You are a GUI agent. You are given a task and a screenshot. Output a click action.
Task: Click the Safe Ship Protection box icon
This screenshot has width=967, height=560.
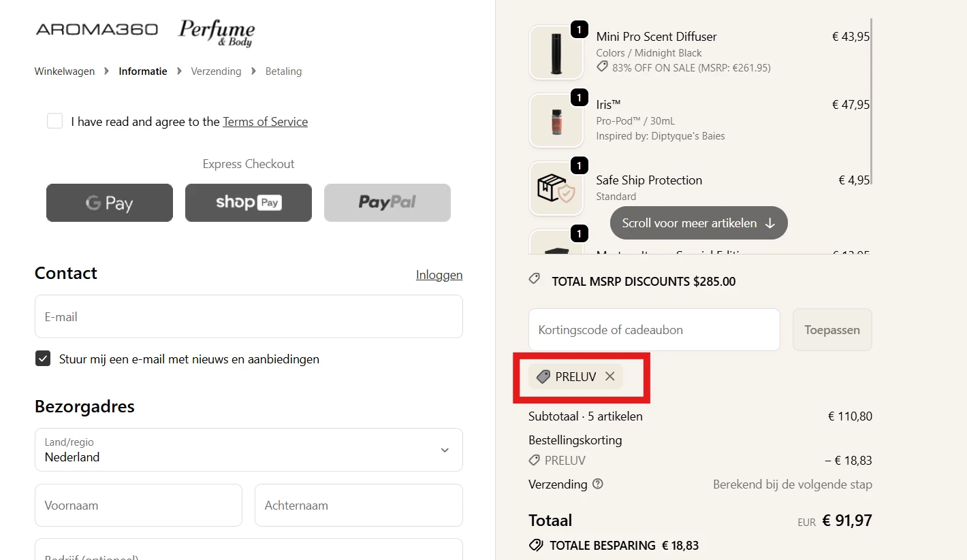pyautogui.click(x=556, y=188)
